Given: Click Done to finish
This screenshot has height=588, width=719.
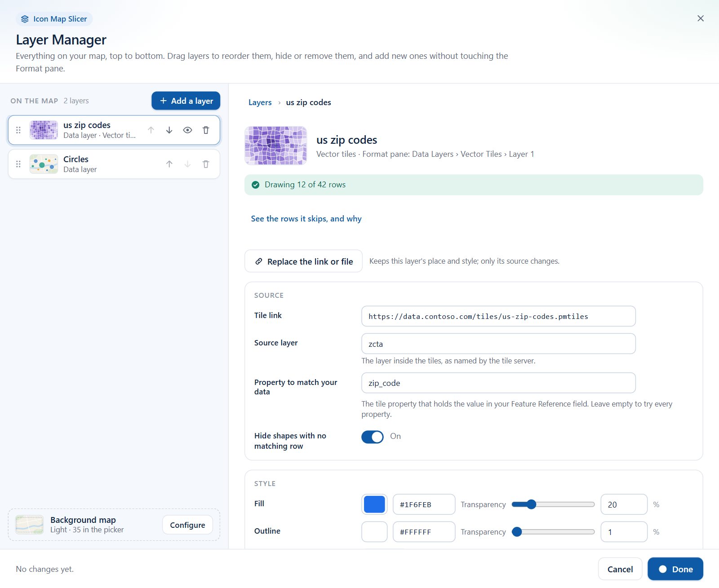Looking at the screenshot, I should click(675, 569).
